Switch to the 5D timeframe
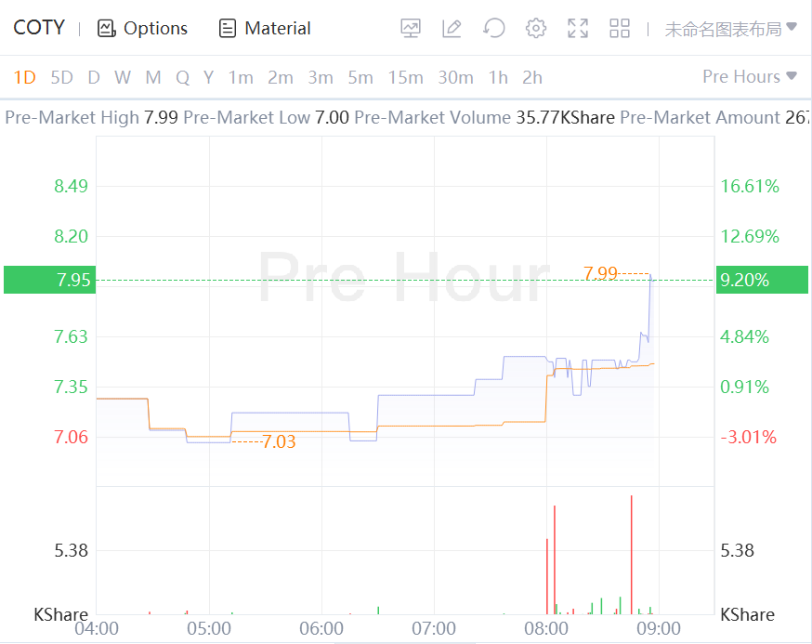812x644 pixels. pyautogui.click(x=61, y=77)
